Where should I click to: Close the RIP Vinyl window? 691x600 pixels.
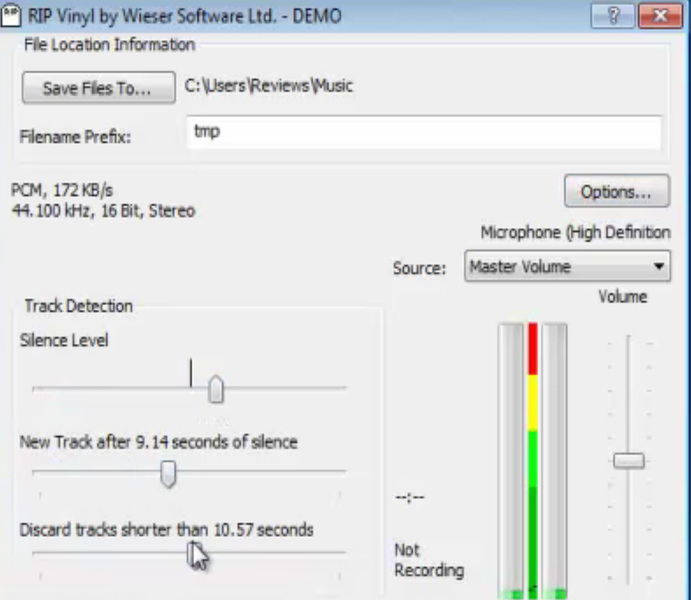(x=661, y=16)
